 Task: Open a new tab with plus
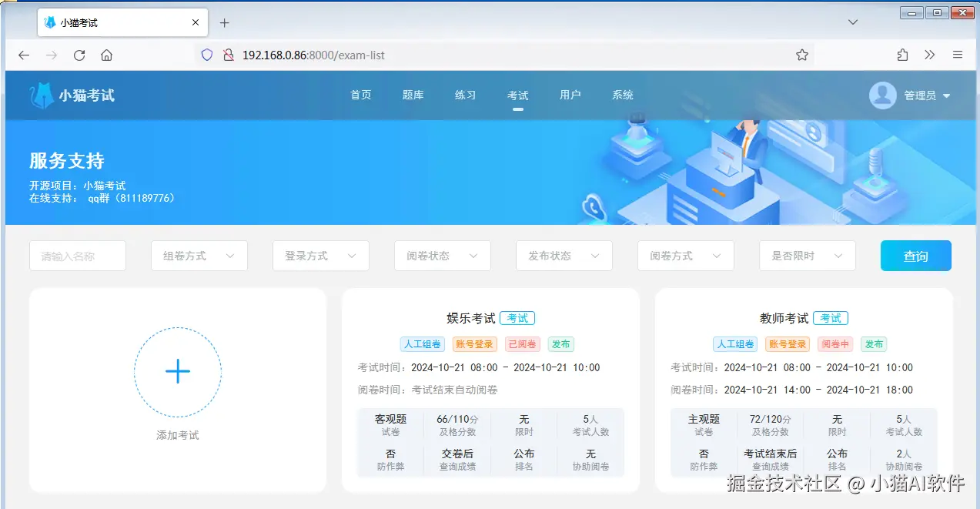[x=225, y=22]
